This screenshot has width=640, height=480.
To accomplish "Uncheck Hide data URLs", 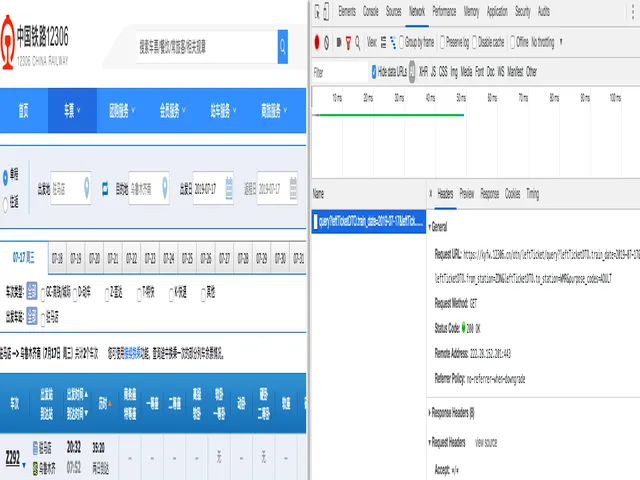I will point(374,72).
